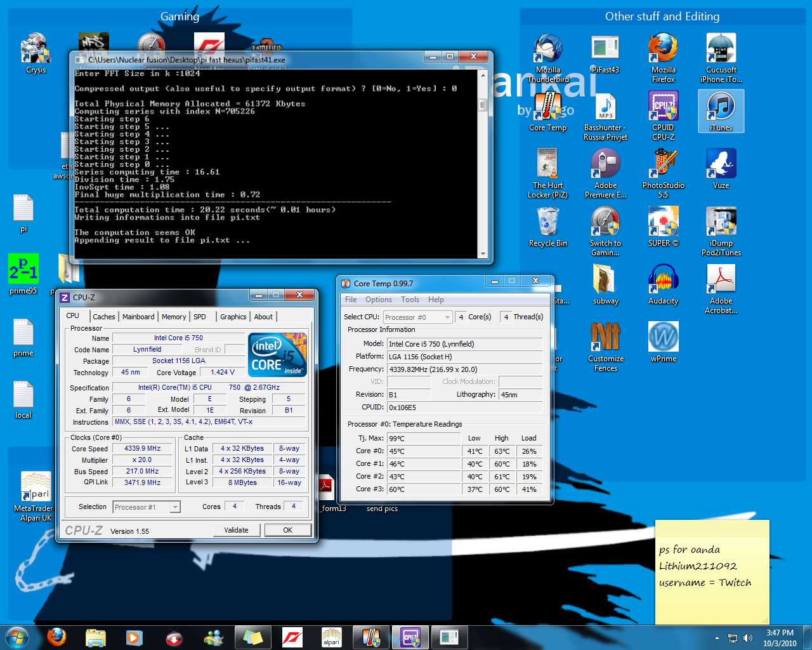Open Firefox from the taskbar
Image resolution: width=812 pixels, height=650 pixels.
[x=56, y=637]
